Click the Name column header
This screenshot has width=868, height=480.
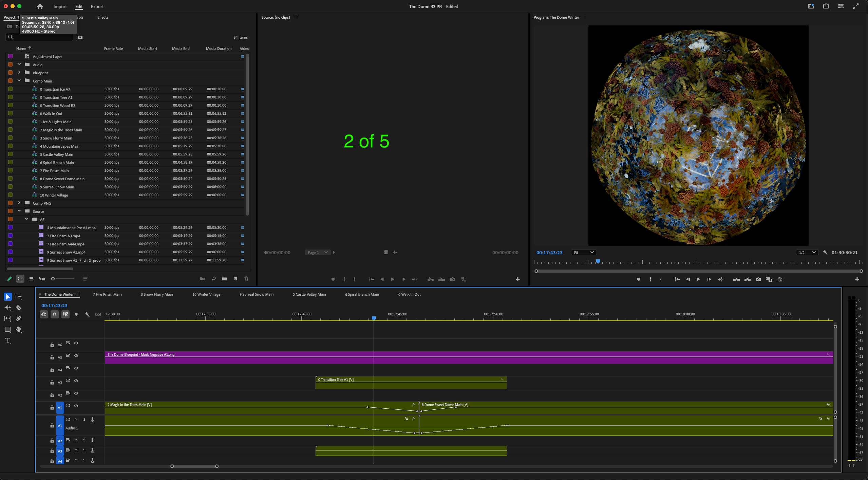click(21, 49)
